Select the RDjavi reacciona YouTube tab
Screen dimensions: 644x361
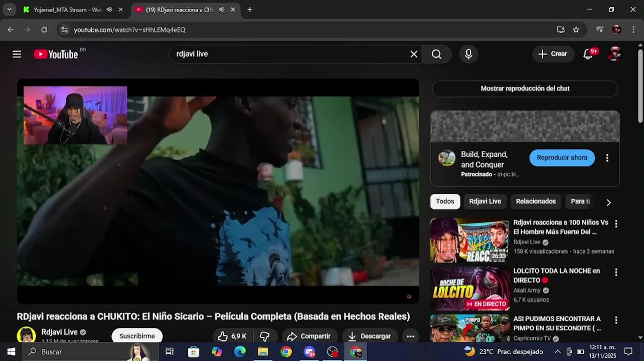[180, 10]
